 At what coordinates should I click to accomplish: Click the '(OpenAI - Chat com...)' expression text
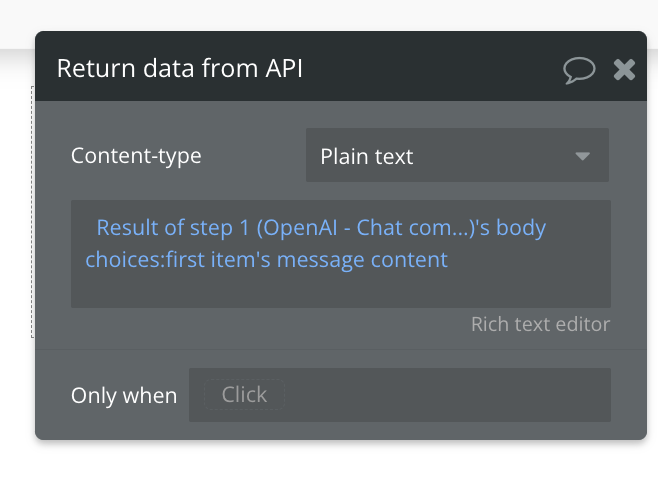click(x=365, y=228)
